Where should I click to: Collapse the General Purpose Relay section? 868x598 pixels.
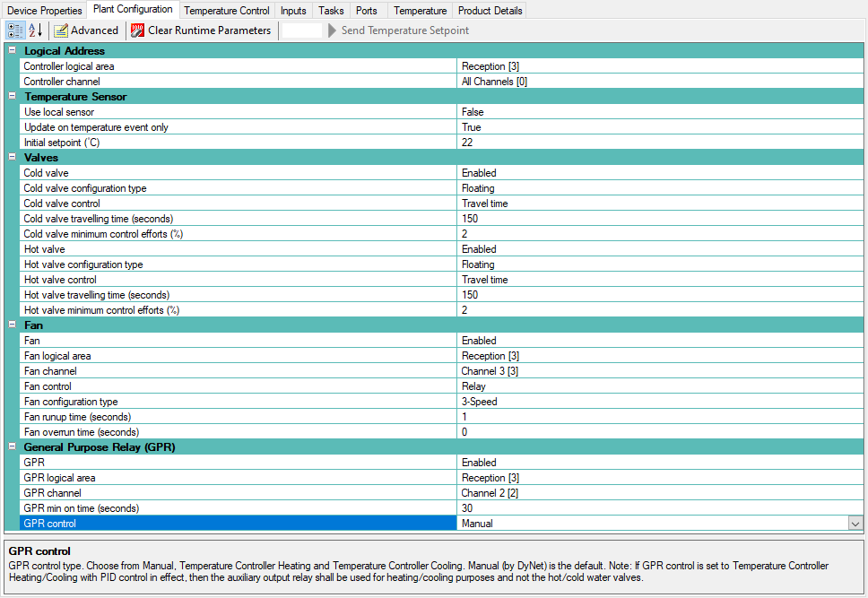13,447
